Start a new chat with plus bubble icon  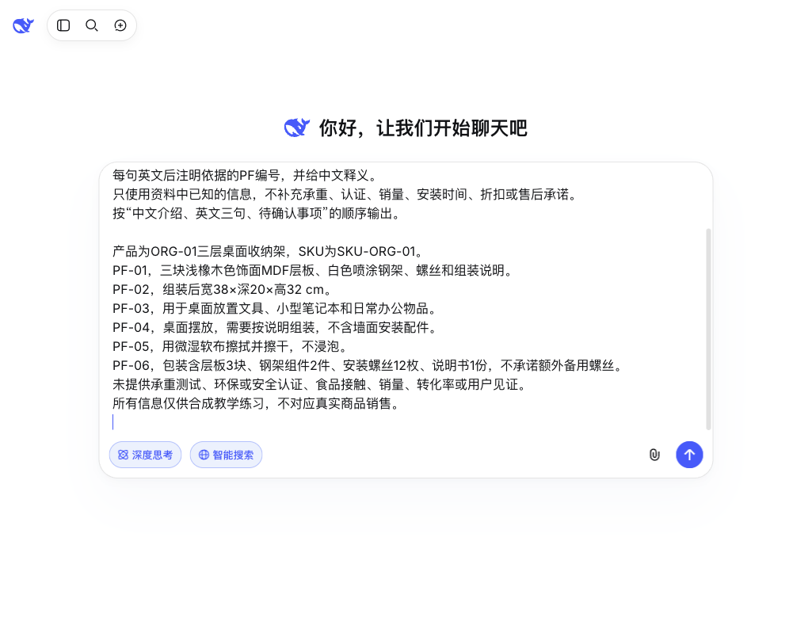[120, 25]
